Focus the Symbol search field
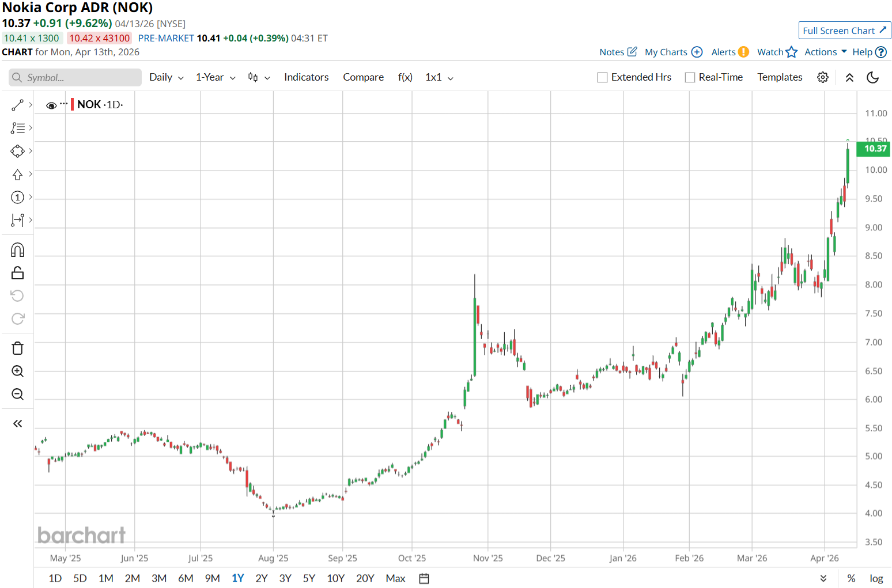 [x=75, y=77]
